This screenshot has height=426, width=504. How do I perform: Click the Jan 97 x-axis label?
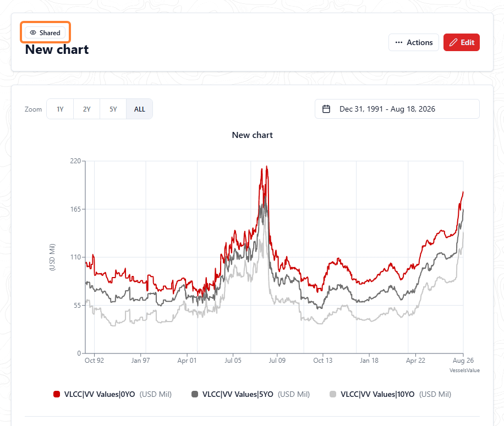pyautogui.click(x=140, y=361)
